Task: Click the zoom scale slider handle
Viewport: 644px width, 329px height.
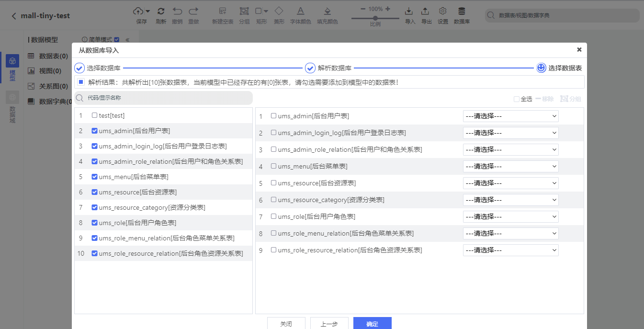Action: coord(375,18)
